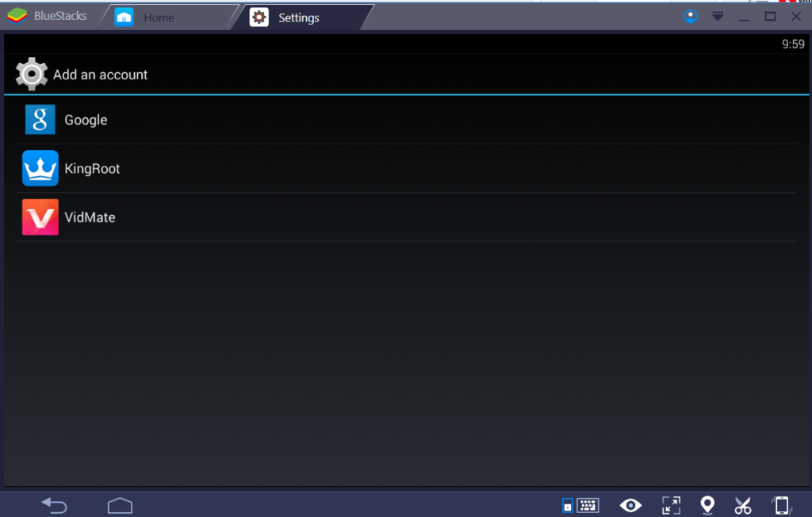The height and width of the screenshot is (517, 812).
Task: Click the BlueStacks logo
Action: pyautogui.click(x=17, y=16)
